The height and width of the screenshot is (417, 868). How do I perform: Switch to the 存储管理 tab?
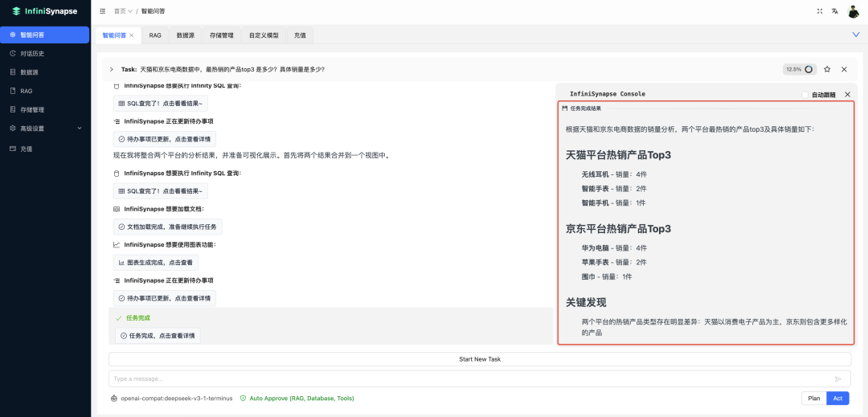222,35
